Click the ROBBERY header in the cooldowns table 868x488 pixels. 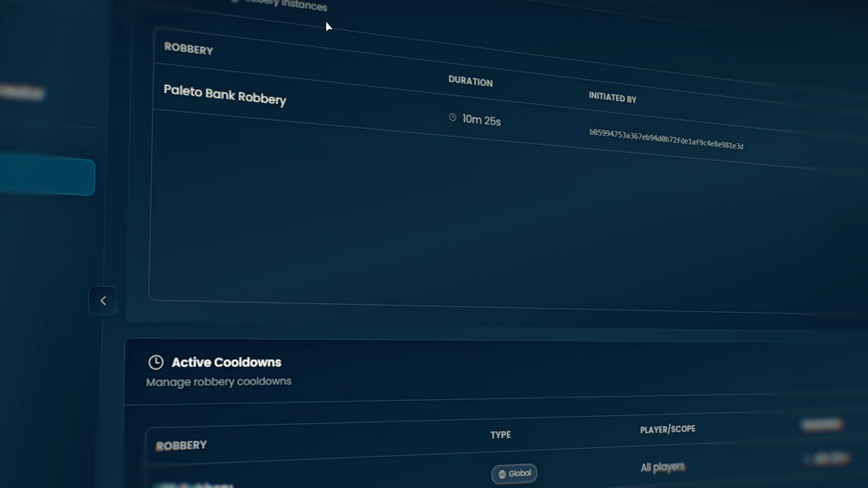(x=181, y=445)
